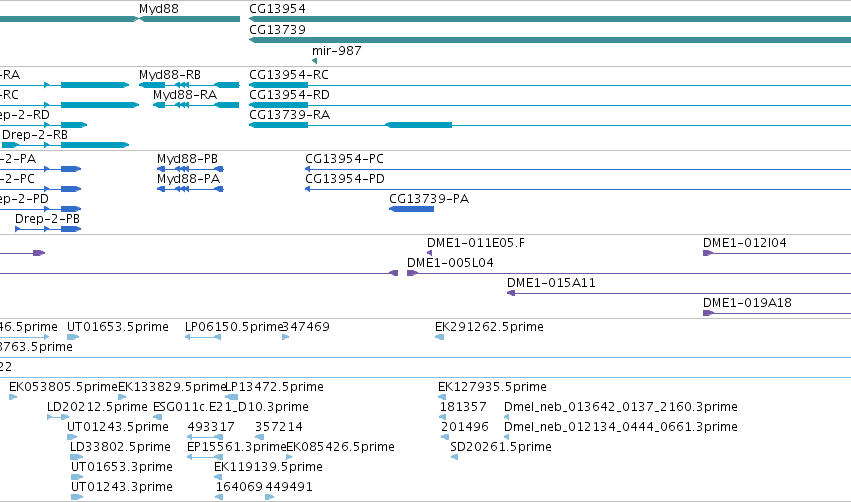This screenshot has height=502, width=851.
Task: Click the DME1-012I04 purple arrow glyph
Action: click(708, 253)
